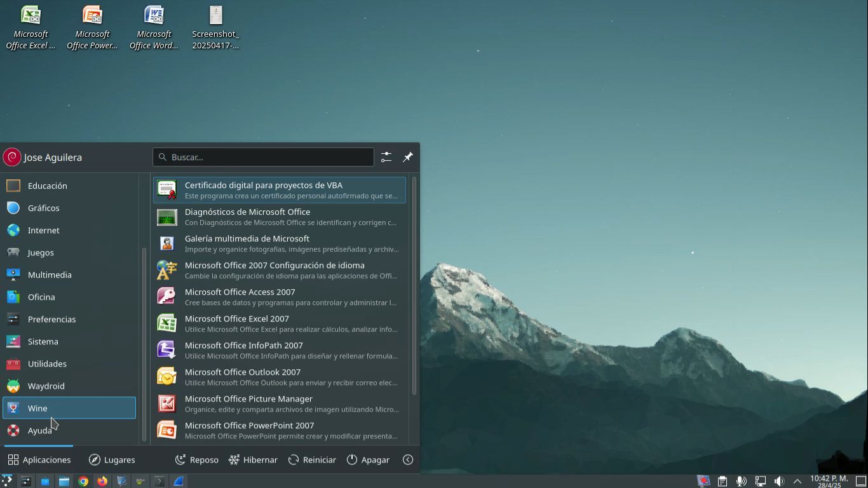This screenshot has height=488, width=868.
Task: Open Microsoft Office Excel desktop shortcut
Action: [x=31, y=27]
